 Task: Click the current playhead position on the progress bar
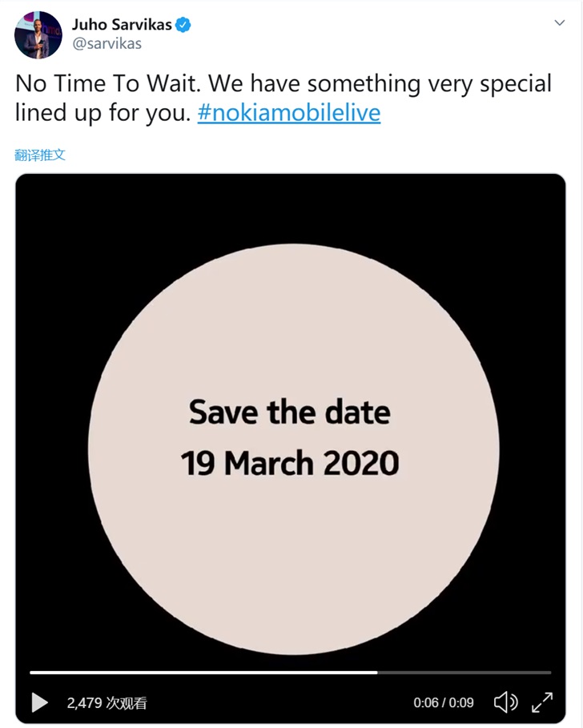tap(377, 672)
